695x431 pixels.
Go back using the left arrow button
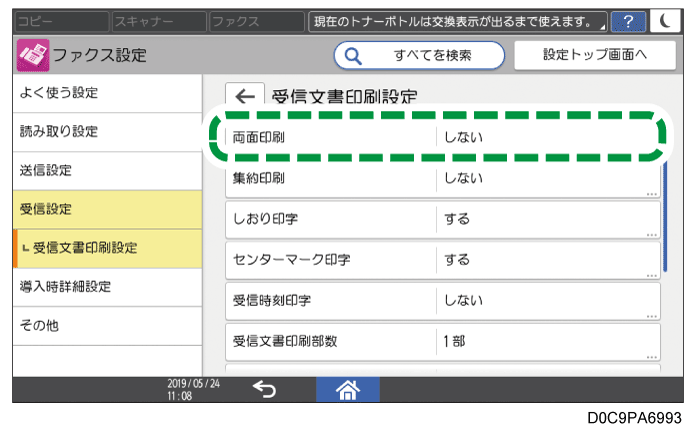(x=245, y=96)
